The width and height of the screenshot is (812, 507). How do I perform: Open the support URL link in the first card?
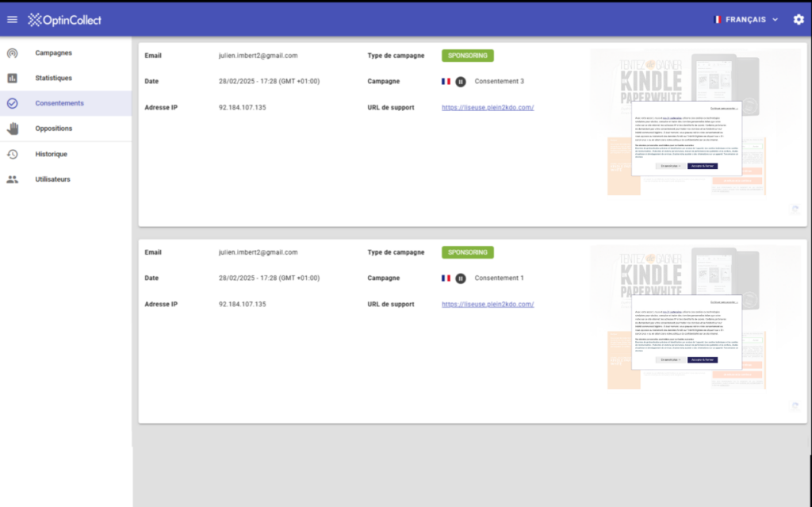click(487, 107)
